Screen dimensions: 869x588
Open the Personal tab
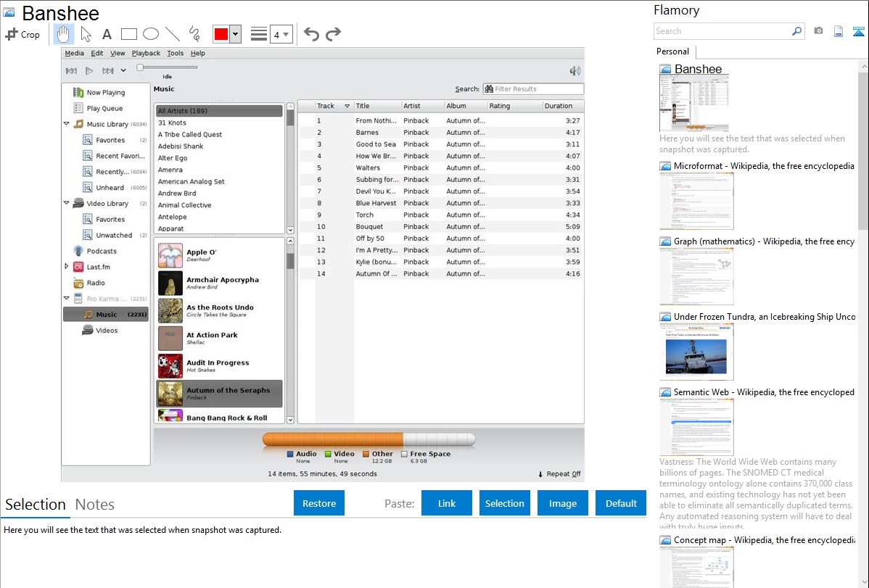coord(672,51)
